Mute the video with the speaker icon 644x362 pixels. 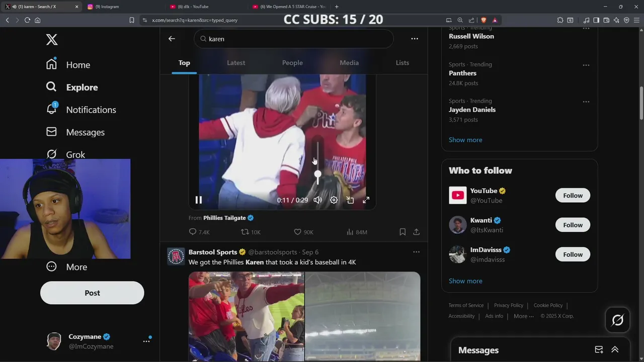point(317,200)
